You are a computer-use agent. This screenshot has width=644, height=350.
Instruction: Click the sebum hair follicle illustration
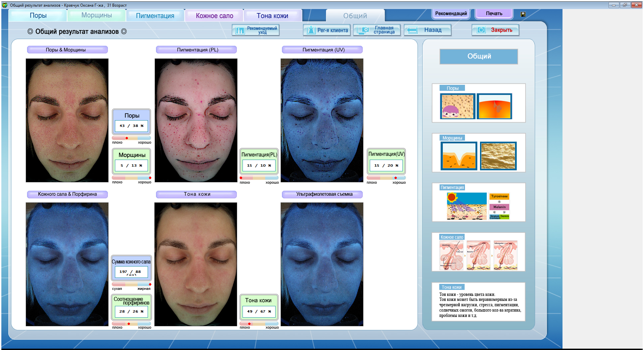[478, 255]
